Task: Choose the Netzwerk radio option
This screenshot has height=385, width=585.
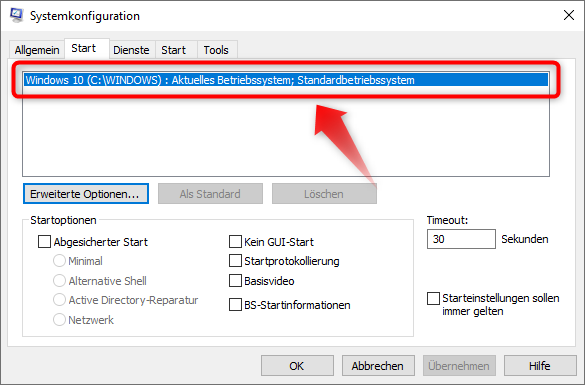Action: (x=59, y=320)
